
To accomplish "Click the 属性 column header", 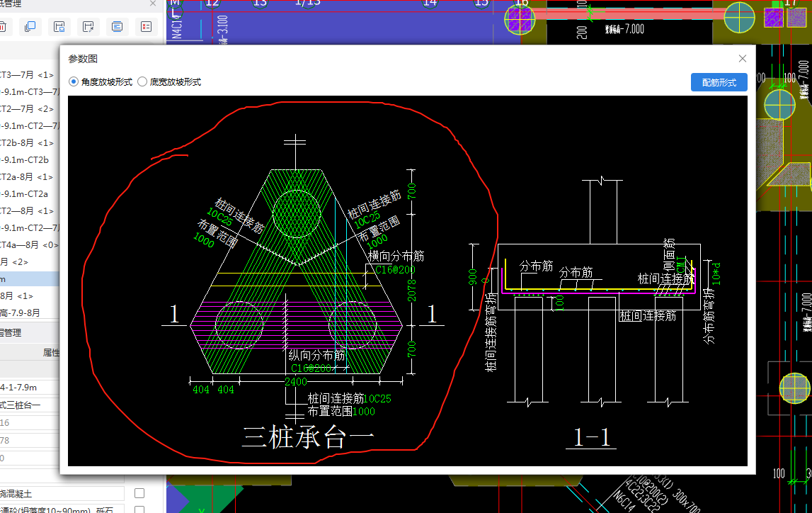I will [x=51, y=353].
